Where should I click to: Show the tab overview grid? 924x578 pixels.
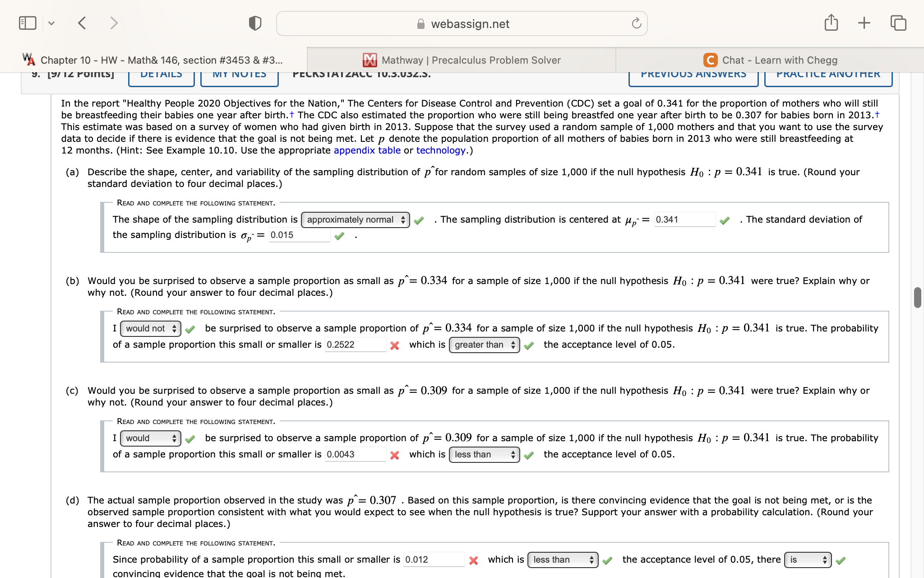[898, 22]
